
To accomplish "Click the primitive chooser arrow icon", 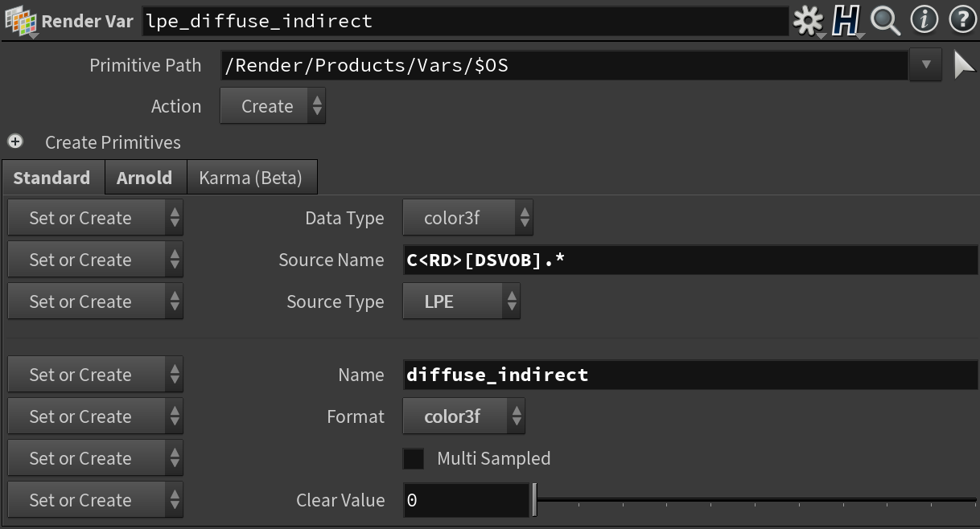I will pyautogui.click(x=964, y=65).
